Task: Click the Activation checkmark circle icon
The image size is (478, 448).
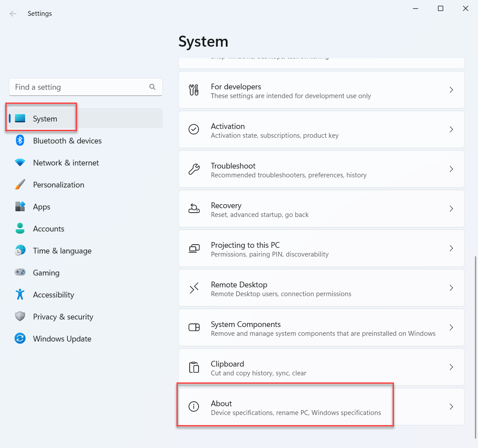Action: click(194, 129)
